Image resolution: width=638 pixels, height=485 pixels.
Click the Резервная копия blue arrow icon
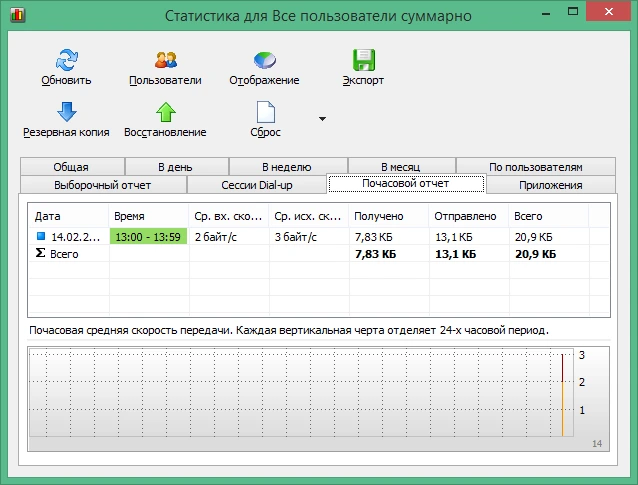(x=66, y=111)
